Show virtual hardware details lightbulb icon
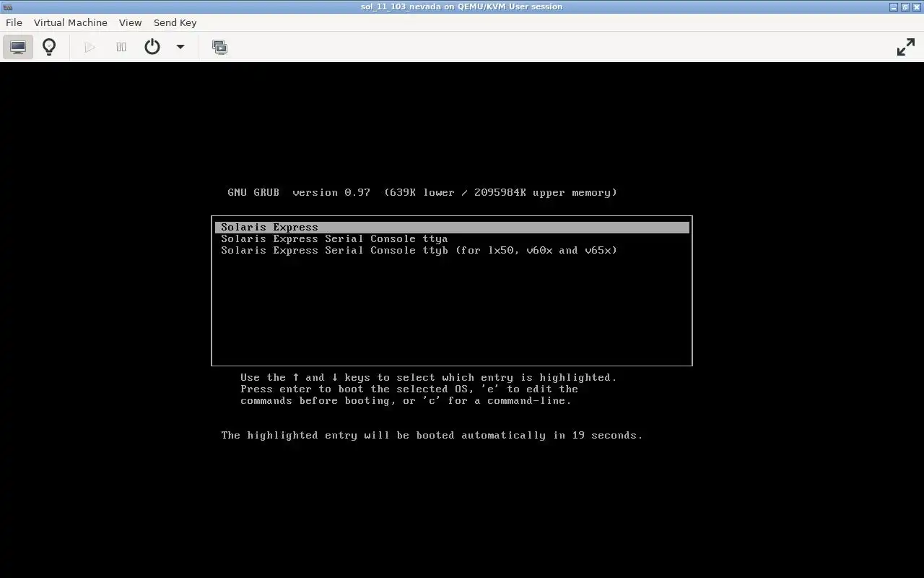Screen dimensions: 924x578 pos(49,47)
